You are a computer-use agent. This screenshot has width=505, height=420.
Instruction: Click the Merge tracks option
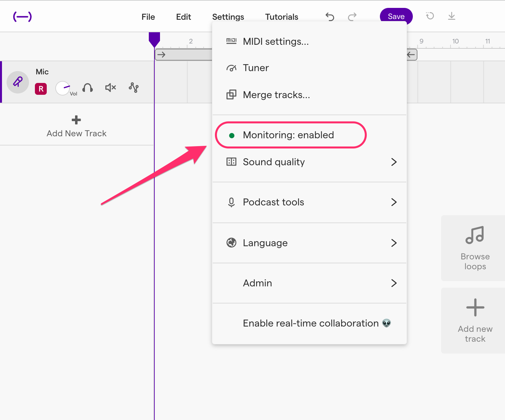tap(276, 95)
